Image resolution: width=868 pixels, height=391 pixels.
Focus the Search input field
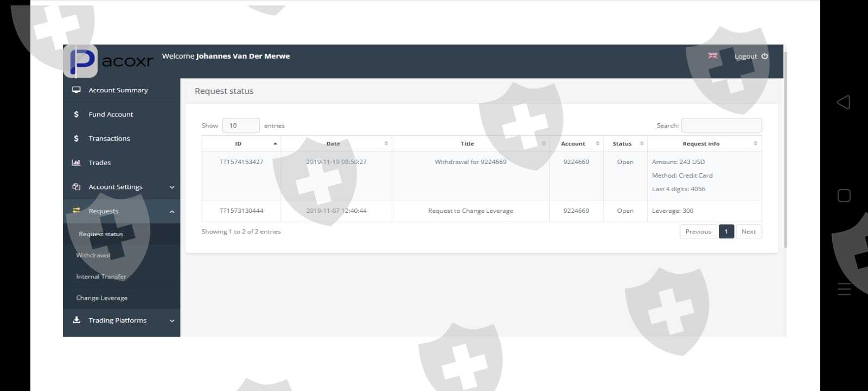click(721, 125)
